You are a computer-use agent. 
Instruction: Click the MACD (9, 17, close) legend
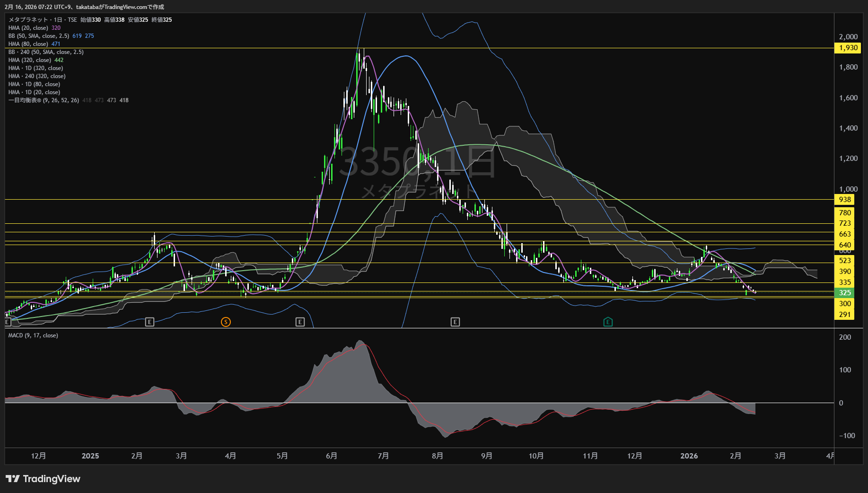pyautogui.click(x=33, y=335)
